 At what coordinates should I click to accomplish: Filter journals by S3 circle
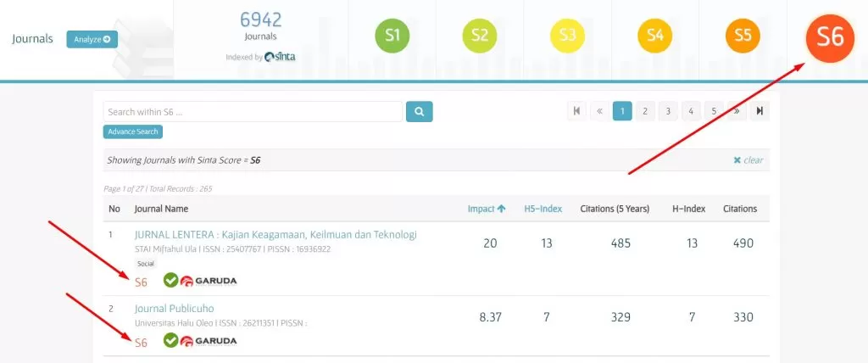[x=567, y=36]
